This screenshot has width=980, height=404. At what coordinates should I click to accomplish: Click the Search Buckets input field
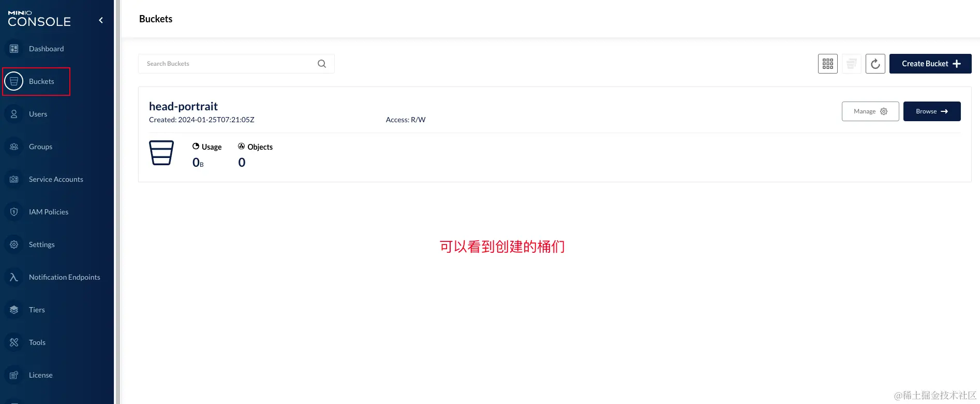236,64
